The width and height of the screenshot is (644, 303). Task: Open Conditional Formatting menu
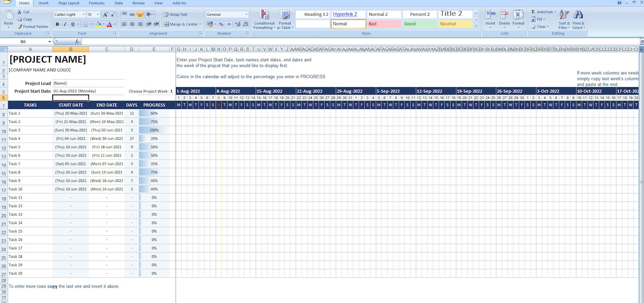pyautogui.click(x=264, y=19)
